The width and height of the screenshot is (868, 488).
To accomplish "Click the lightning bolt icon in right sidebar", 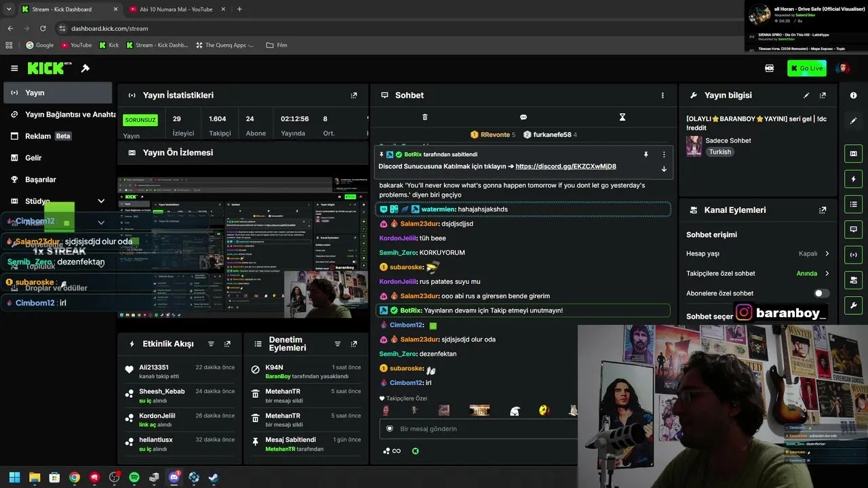I will (x=854, y=179).
